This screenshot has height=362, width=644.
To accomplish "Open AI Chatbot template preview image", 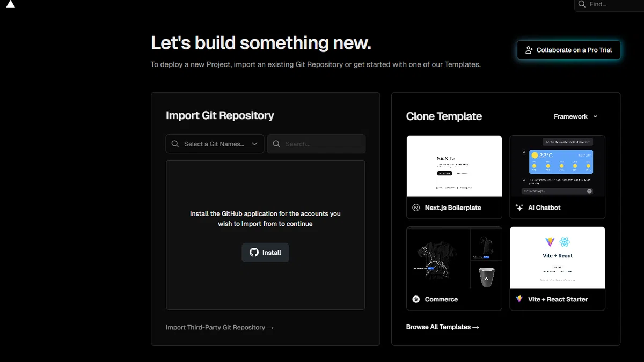I will click(x=557, y=166).
